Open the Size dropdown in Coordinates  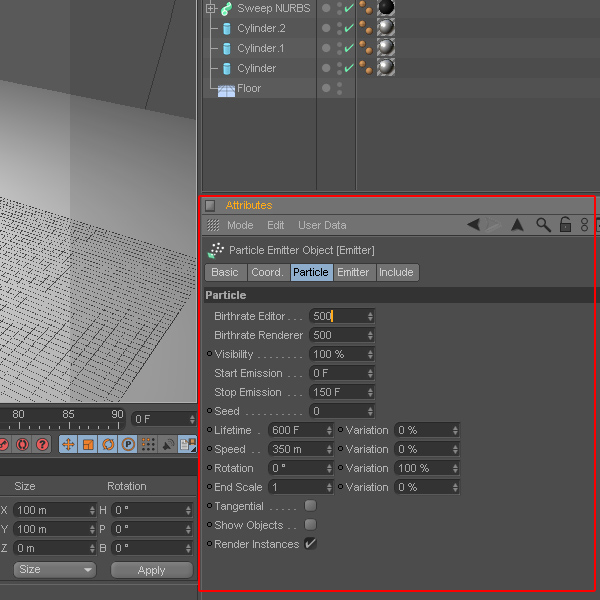point(55,570)
